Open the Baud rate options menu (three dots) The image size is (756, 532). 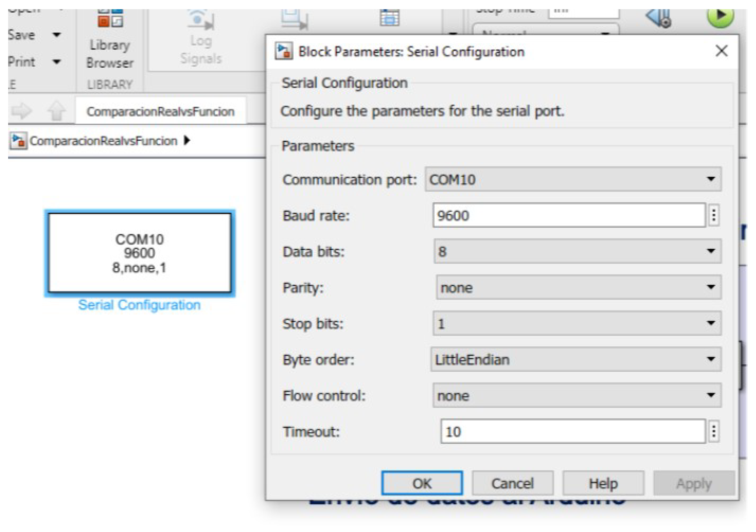[714, 215]
